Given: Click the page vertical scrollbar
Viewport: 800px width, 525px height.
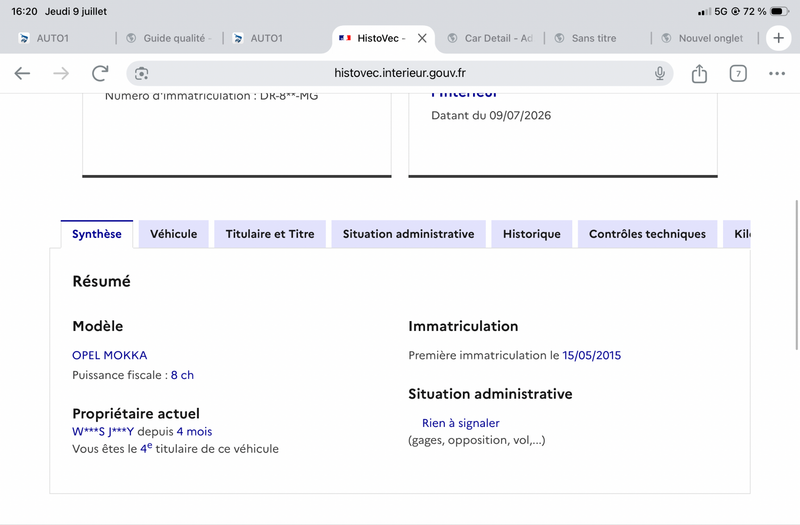Looking at the screenshot, I should click(x=796, y=275).
